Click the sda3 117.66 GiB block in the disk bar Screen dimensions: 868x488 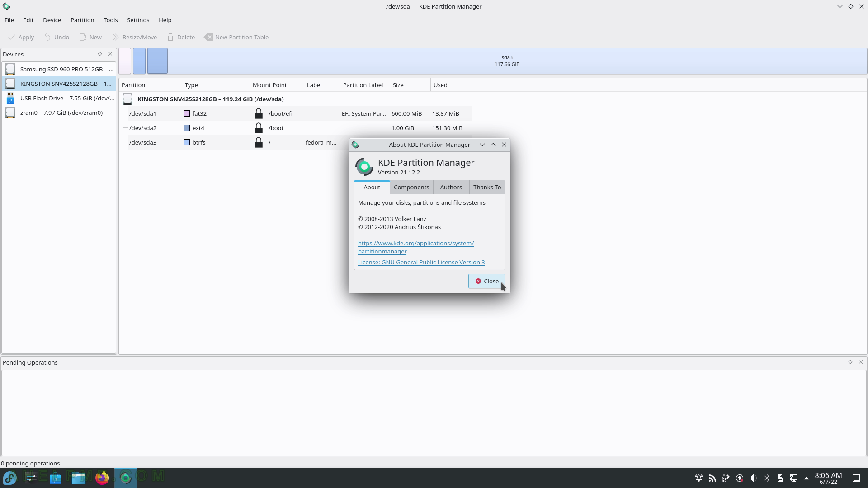[x=507, y=61]
